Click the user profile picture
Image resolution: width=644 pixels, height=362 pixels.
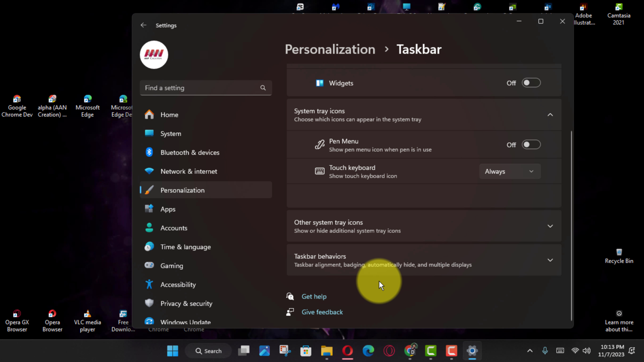click(x=154, y=55)
